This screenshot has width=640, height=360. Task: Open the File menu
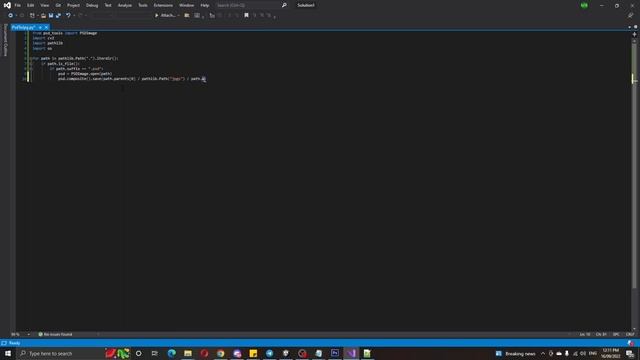coord(18,5)
